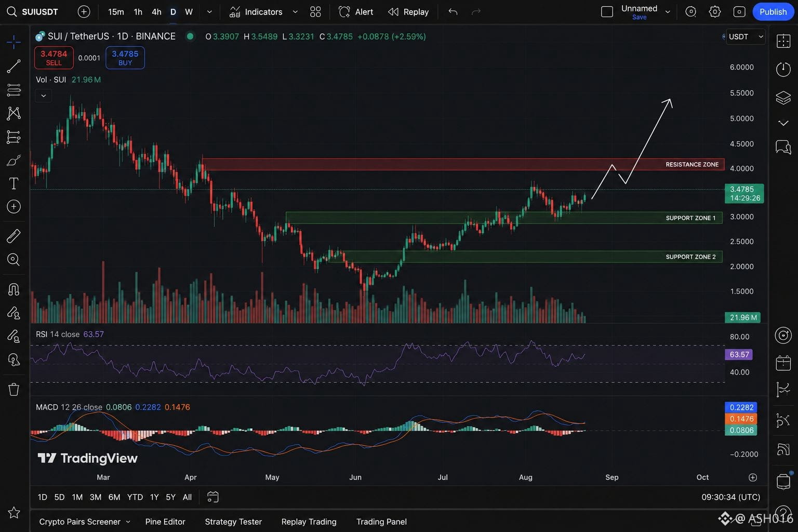This screenshot has width=798, height=532.
Task: Show All available chart data range
Action: tap(187, 497)
